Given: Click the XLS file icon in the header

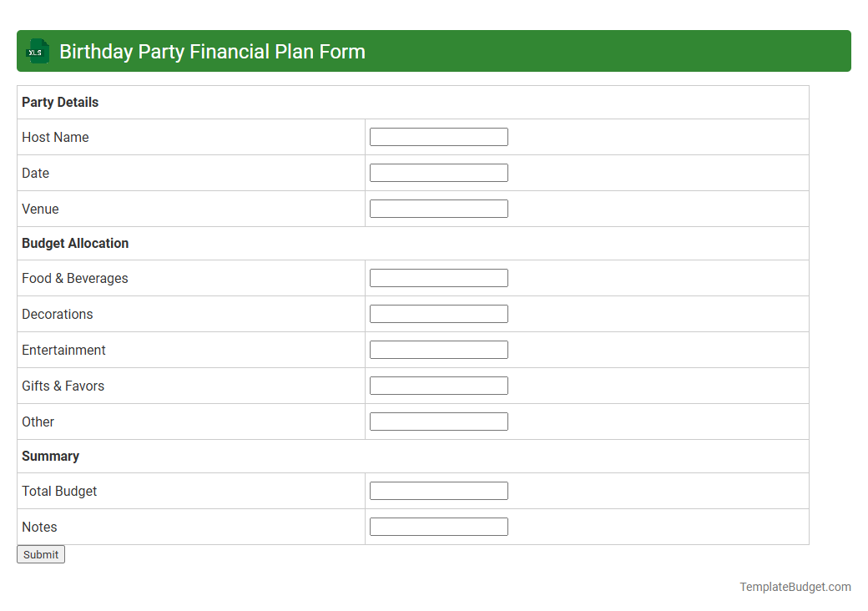Looking at the screenshot, I should click(37, 51).
